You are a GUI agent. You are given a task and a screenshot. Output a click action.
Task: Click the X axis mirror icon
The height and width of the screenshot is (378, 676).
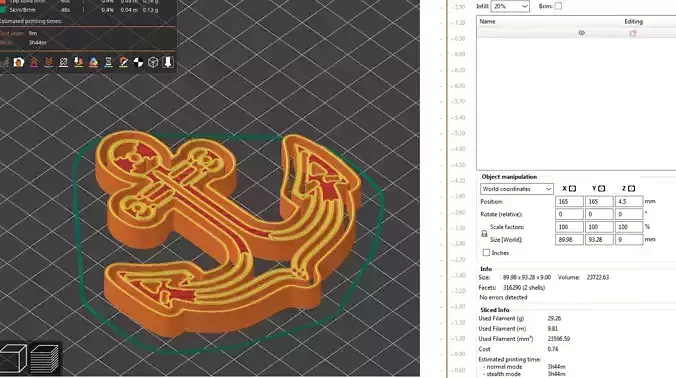click(x=573, y=188)
